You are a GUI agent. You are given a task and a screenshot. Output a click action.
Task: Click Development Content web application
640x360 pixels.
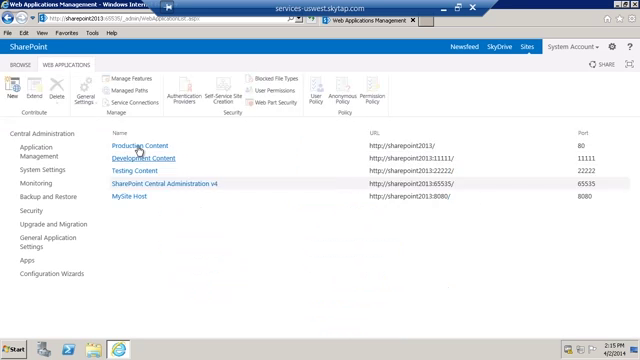pos(144,158)
